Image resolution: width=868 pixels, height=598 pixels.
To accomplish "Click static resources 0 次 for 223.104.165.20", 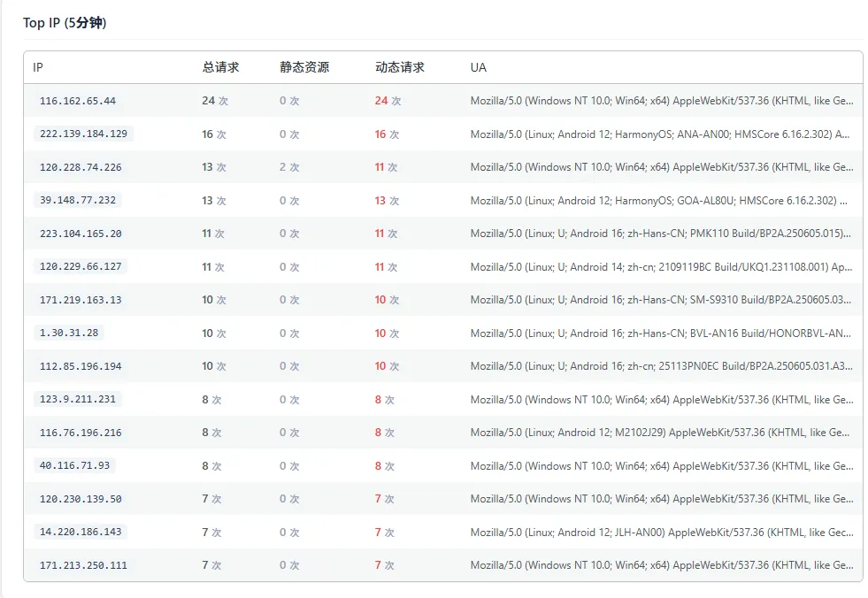I will click(x=289, y=234).
